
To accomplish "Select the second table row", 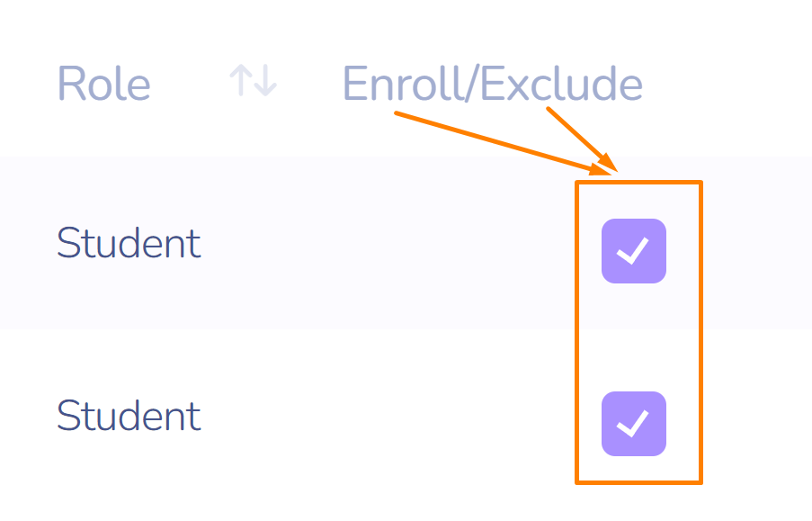I will [360, 417].
